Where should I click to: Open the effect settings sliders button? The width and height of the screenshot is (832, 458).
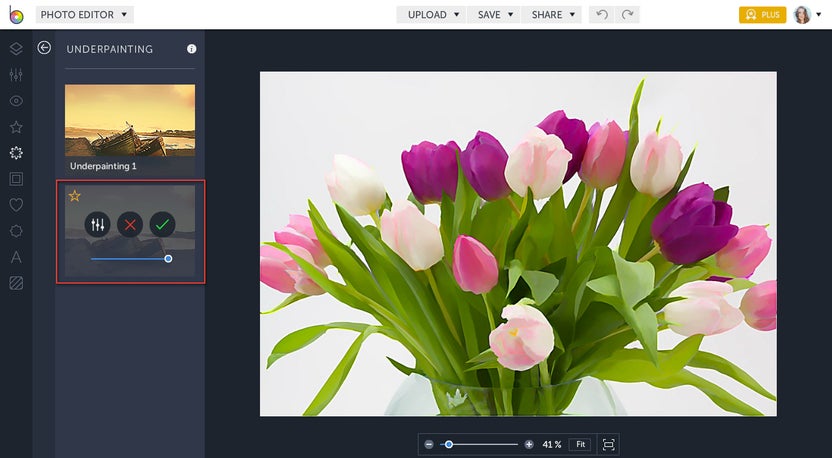pyautogui.click(x=98, y=225)
